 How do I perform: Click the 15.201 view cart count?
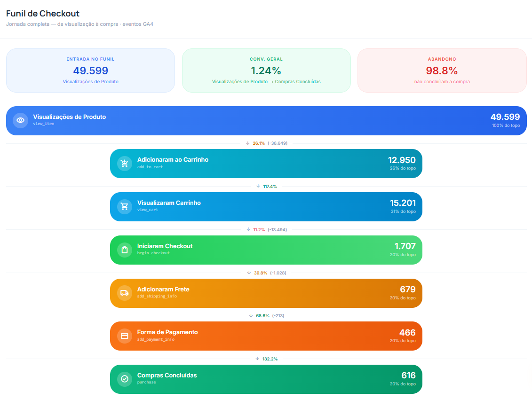point(403,203)
